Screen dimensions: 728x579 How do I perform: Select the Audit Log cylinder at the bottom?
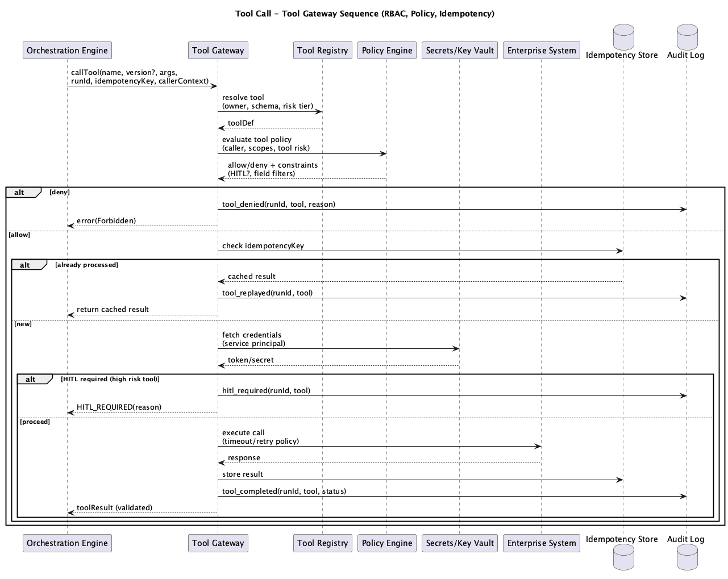pos(687,557)
